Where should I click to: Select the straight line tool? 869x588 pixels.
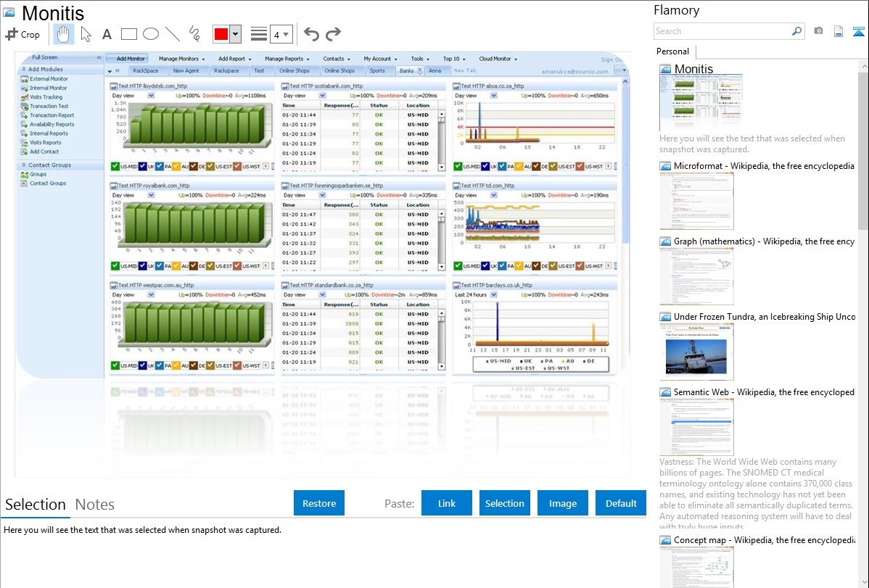point(173,34)
